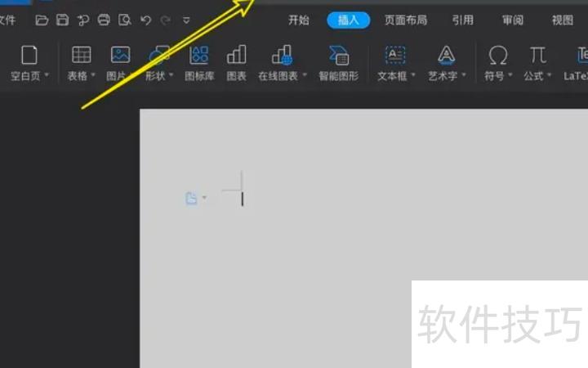Open the 图标库 icon library
This screenshot has width=588, height=368.
(x=199, y=55)
